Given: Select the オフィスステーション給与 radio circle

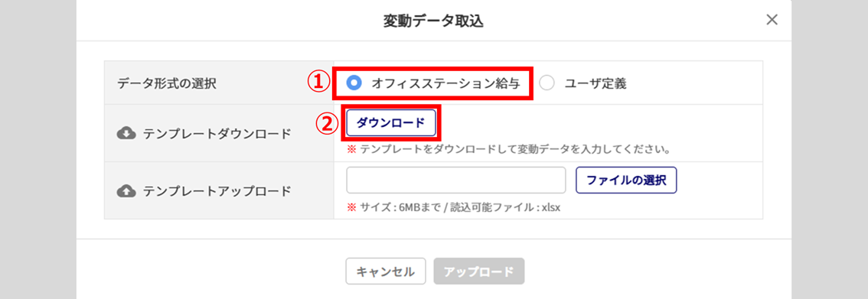Looking at the screenshot, I should 354,83.
